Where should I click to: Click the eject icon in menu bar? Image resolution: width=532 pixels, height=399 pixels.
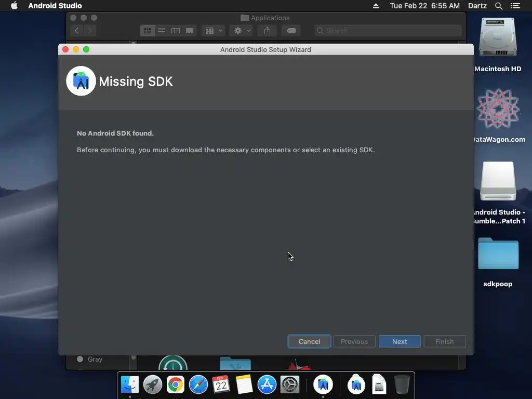(x=376, y=6)
